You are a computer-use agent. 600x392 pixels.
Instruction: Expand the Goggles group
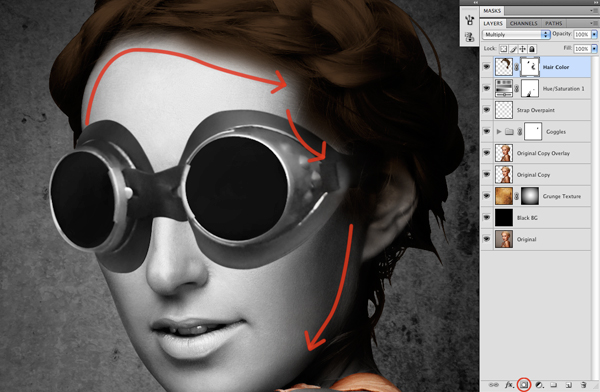pyautogui.click(x=499, y=131)
